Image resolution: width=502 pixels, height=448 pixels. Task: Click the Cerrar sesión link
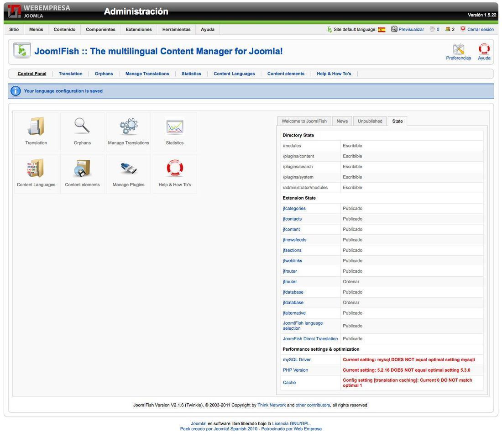pos(481,30)
